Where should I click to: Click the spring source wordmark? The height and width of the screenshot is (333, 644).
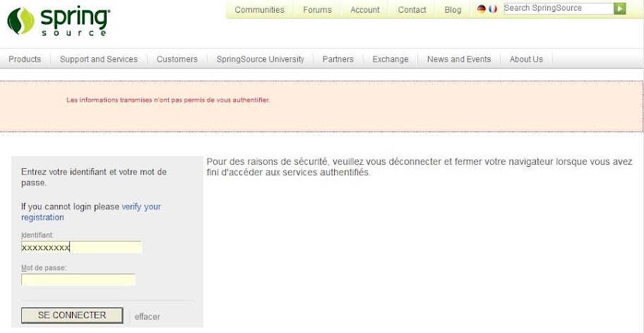[75, 21]
